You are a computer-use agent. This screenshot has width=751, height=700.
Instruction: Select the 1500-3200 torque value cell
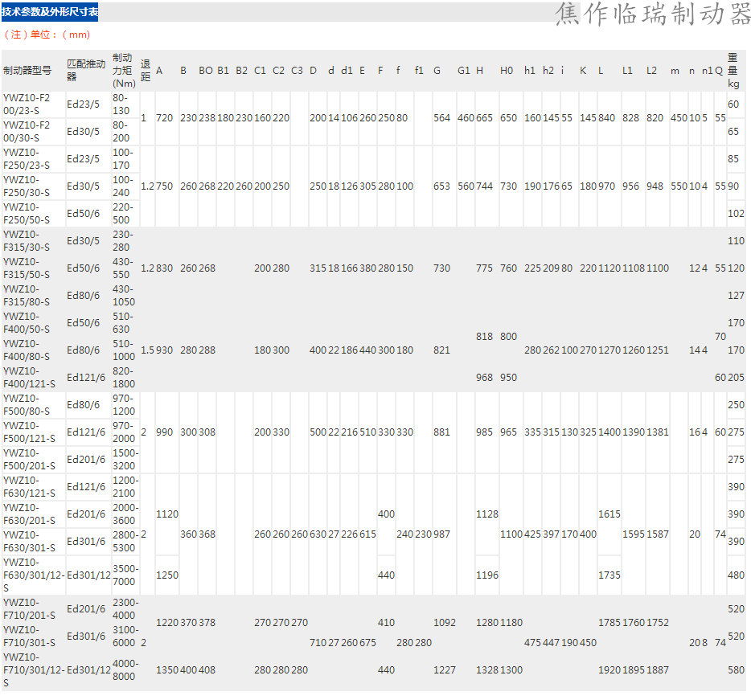coord(125,460)
